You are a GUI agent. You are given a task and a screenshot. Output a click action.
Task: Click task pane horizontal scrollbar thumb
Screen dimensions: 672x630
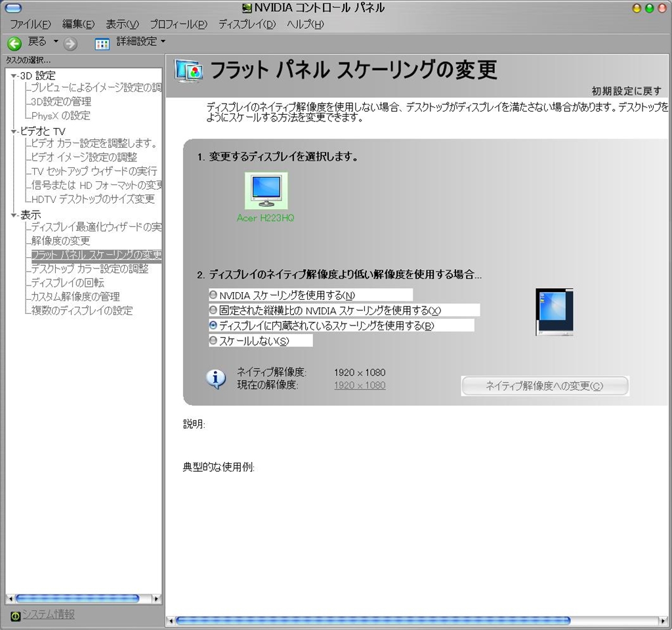tap(77, 598)
